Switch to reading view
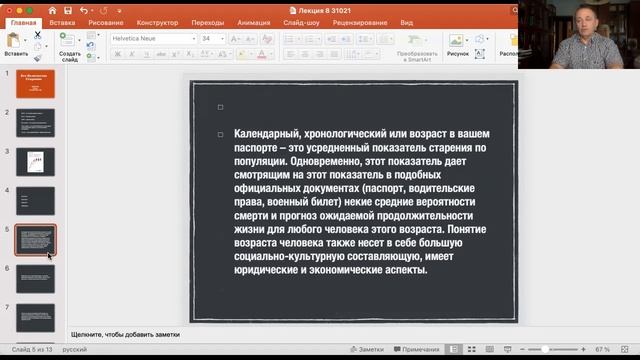640x360 pixels. pyautogui.click(x=489, y=349)
